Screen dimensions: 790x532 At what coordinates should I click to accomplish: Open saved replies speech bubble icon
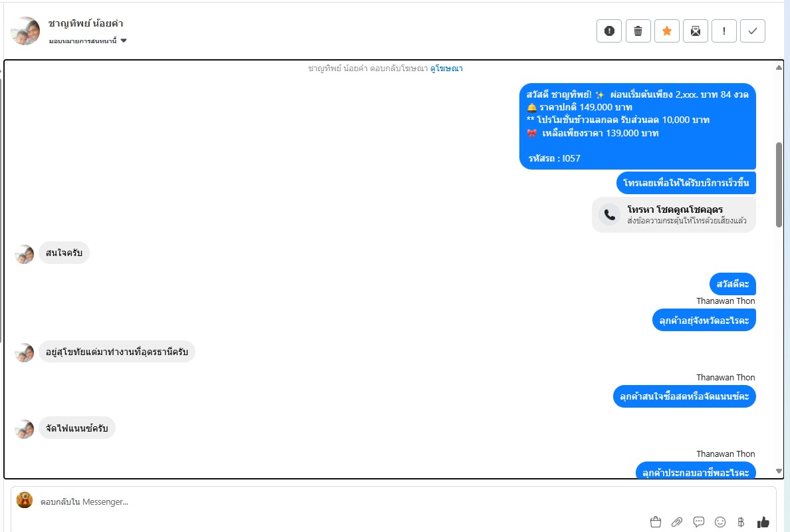tap(699, 522)
